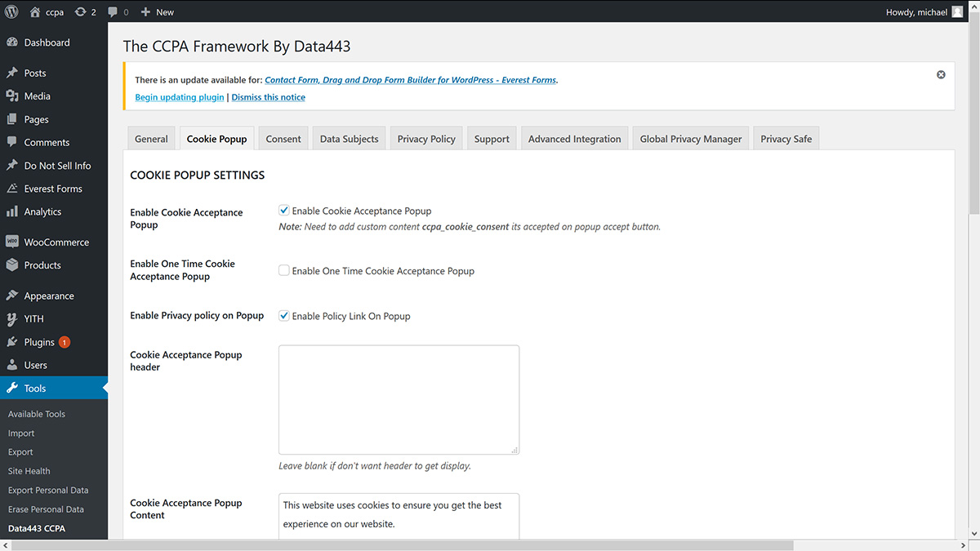Click the user avatar in admin bar

tap(957, 11)
